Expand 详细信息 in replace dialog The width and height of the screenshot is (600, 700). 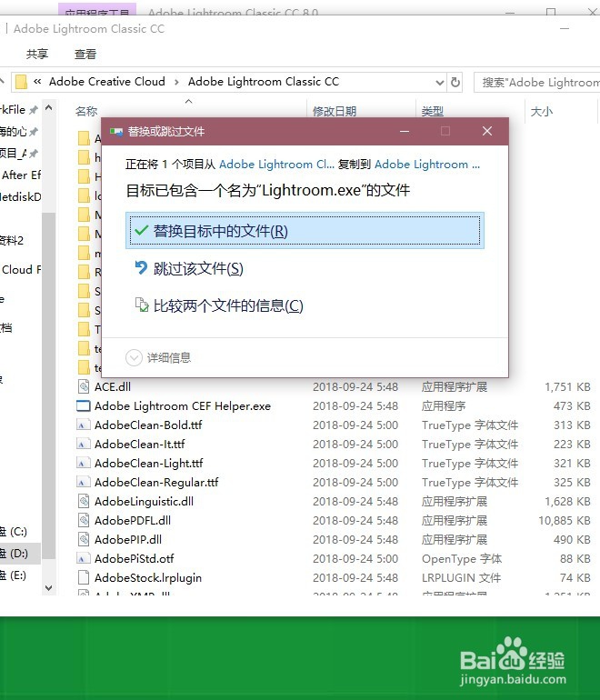(x=158, y=357)
